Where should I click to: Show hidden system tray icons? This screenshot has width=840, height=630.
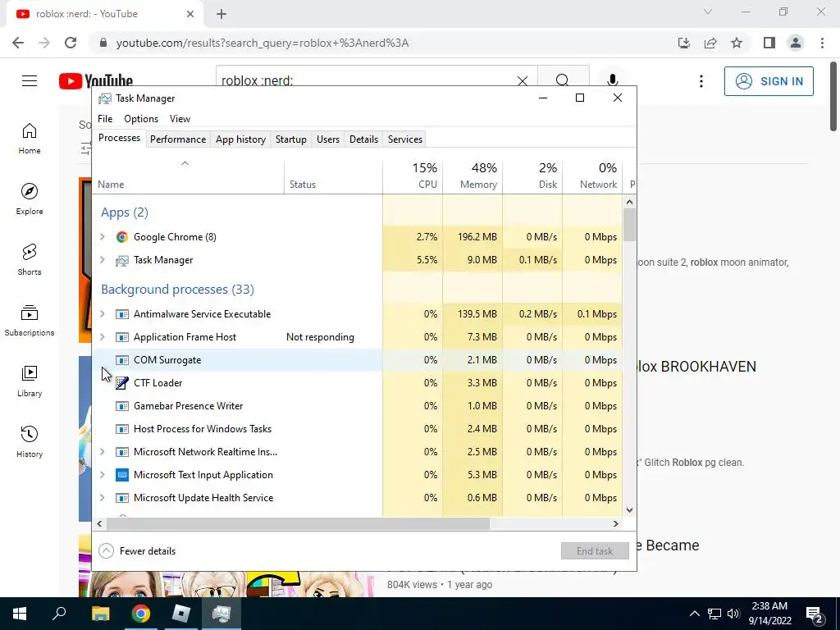point(694,614)
